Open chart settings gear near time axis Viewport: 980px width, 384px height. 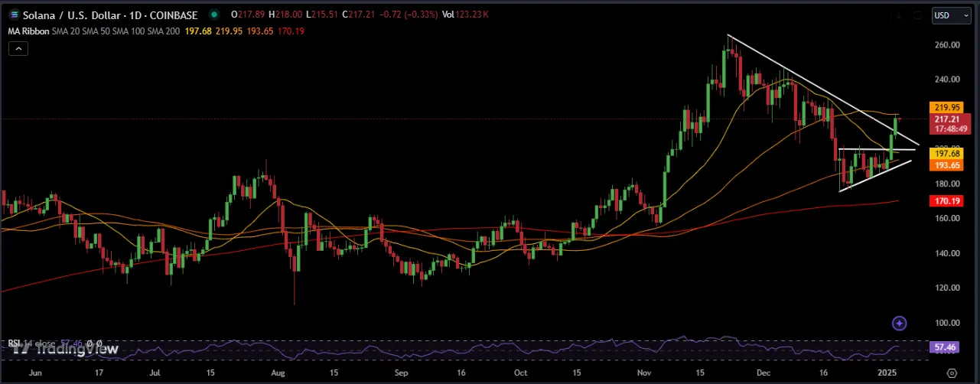tap(951, 373)
